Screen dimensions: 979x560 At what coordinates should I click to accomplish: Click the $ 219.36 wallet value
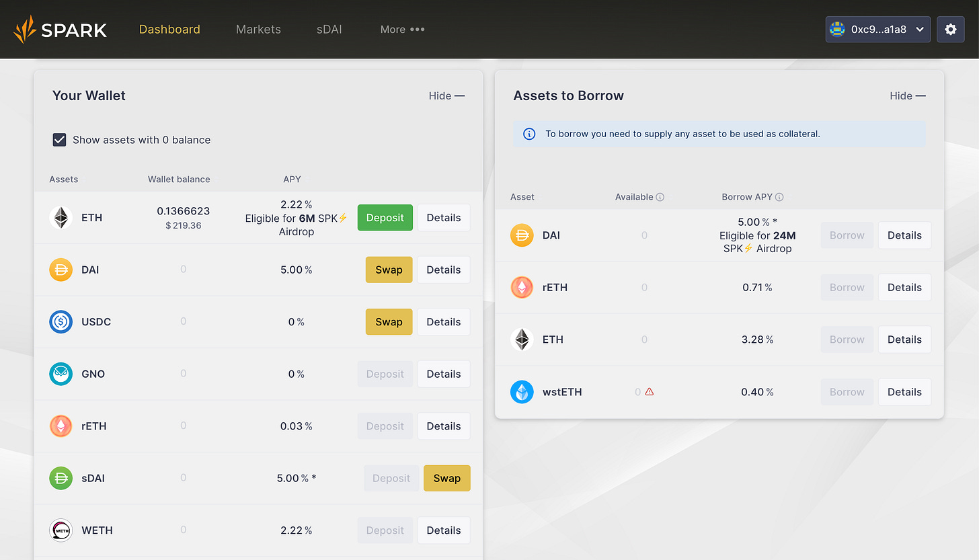(184, 225)
